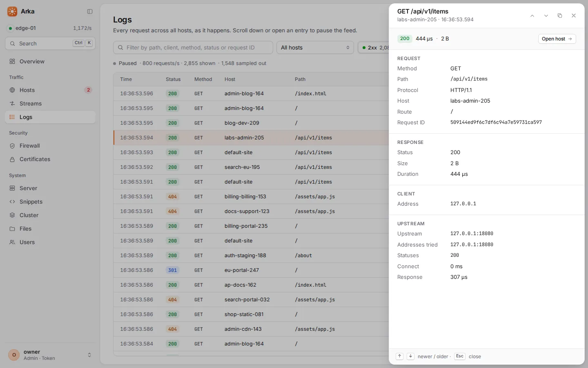Open Users page

tap(50, 242)
